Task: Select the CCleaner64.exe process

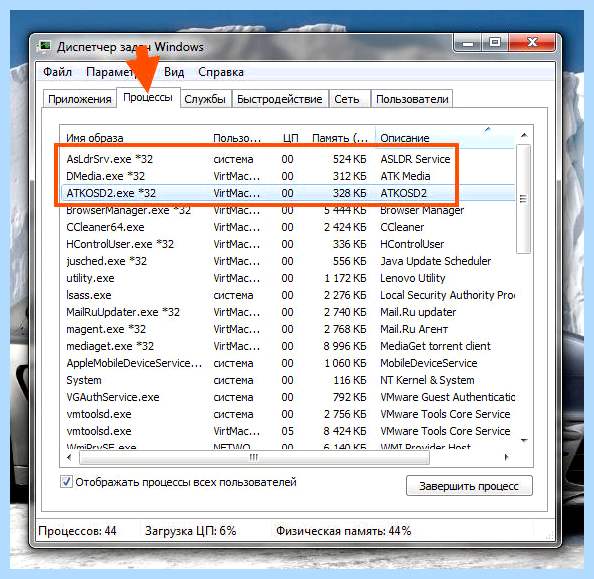Action: pos(287,227)
